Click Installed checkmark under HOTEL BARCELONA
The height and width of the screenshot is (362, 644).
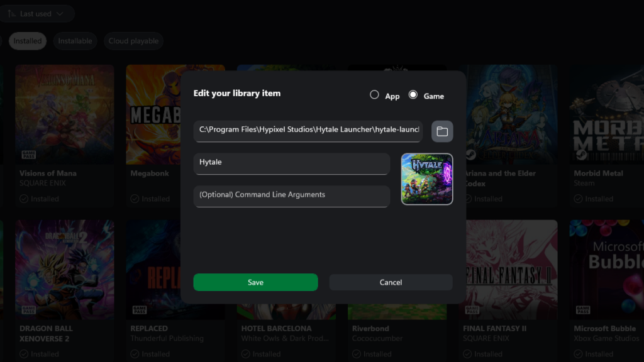[246, 354]
